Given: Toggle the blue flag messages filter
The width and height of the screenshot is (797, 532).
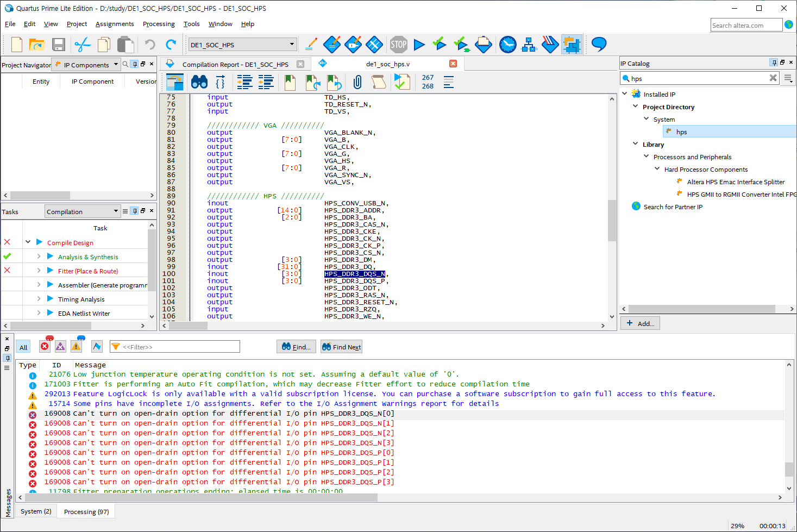Looking at the screenshot, I should coord(97,346).
